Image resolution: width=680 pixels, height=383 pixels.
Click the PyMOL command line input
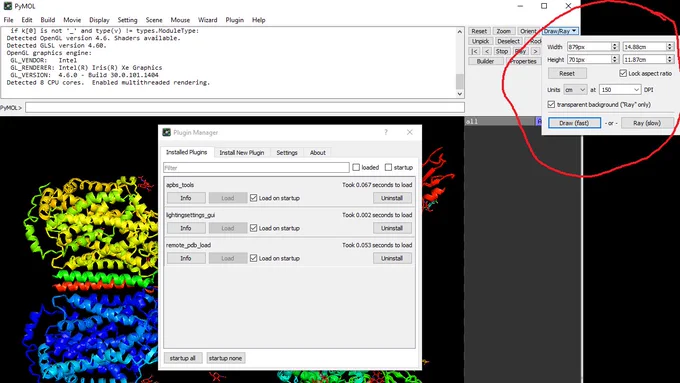245,107
